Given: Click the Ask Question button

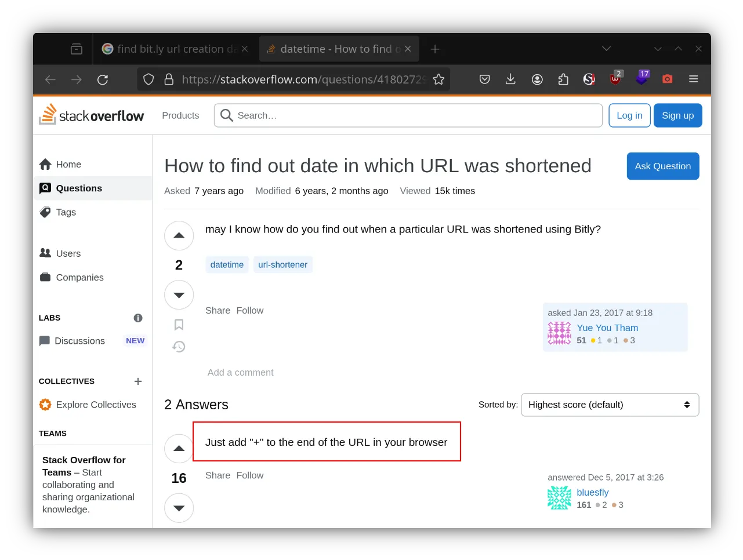Looking at the screenshot, I should (x=663, y=166).
